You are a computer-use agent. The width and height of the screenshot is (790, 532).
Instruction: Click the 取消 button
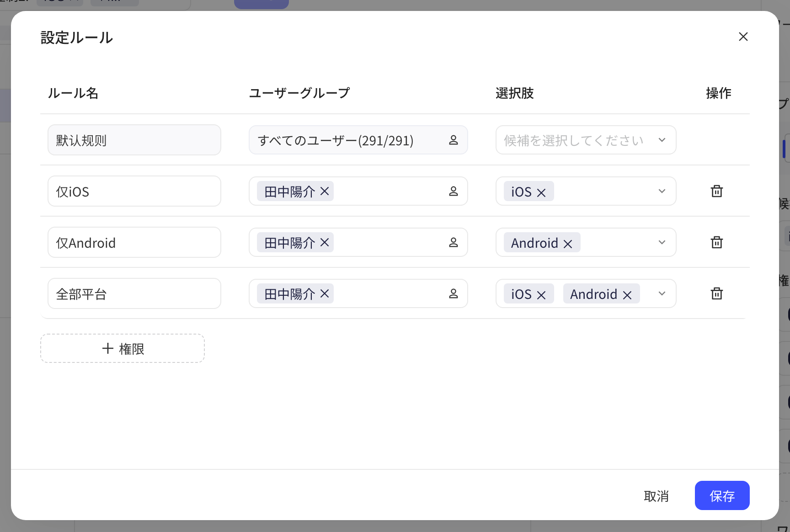click(x=656, y=496)
